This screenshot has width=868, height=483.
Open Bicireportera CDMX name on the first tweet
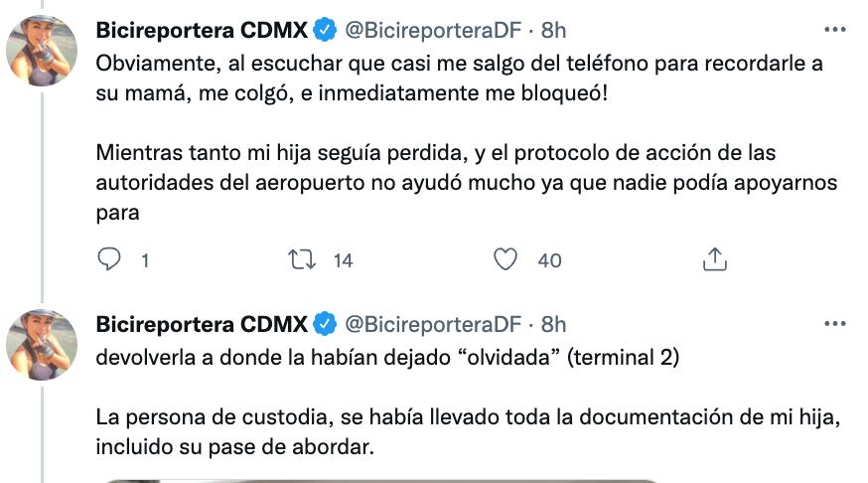tap(203, 31)
